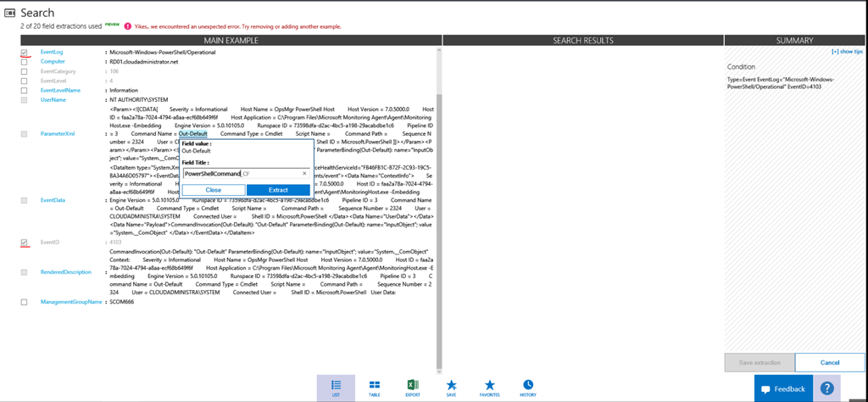Open search History clock icon
The width and height of the screenshot is (868, 402).
[x=528, y=387]
